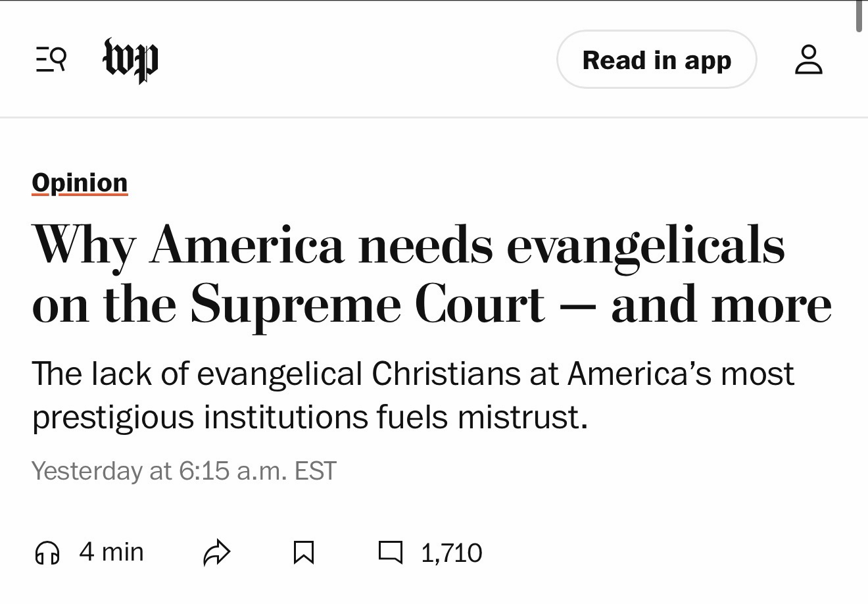
Task: Open the Opinion section link
Action: tap(80, 183)
